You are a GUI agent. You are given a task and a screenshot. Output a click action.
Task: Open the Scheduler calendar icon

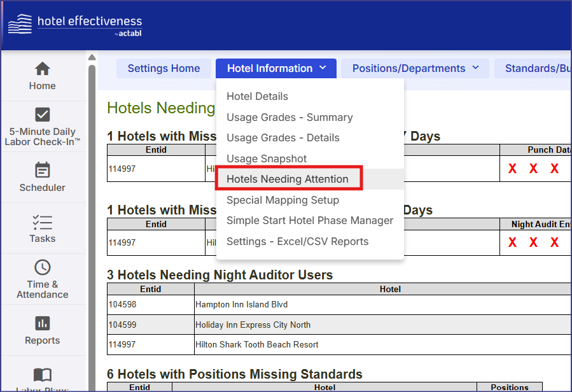point(42,170)
